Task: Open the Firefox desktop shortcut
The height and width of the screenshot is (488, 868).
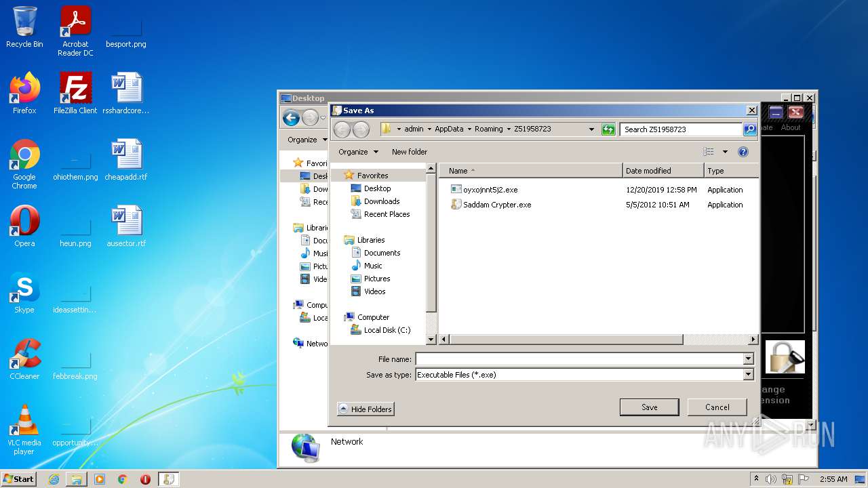Action: coord(24,93)
